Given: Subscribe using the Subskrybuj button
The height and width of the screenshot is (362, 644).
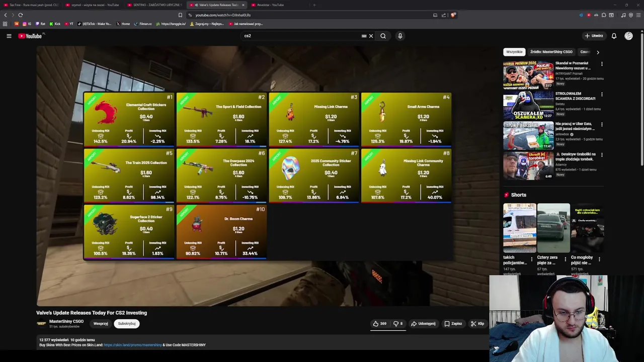Looking at the screenshot, I should click(127, 324).
